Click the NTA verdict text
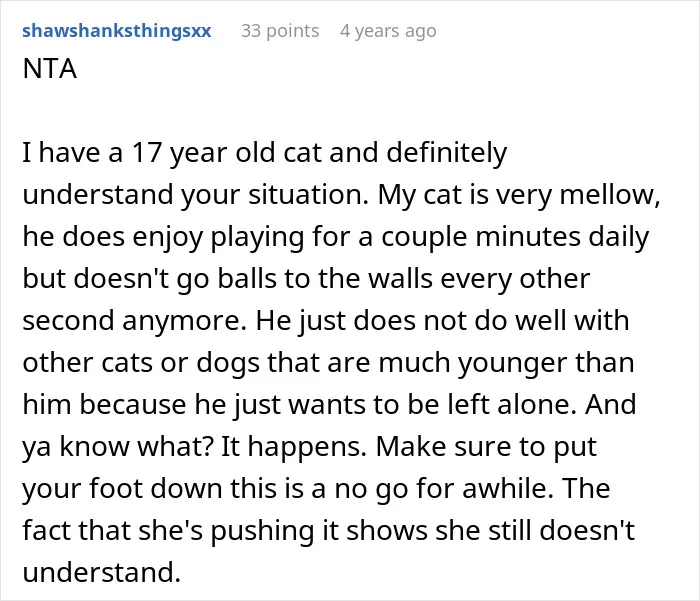This screenshot has height=601, width=700. (50, 69)
